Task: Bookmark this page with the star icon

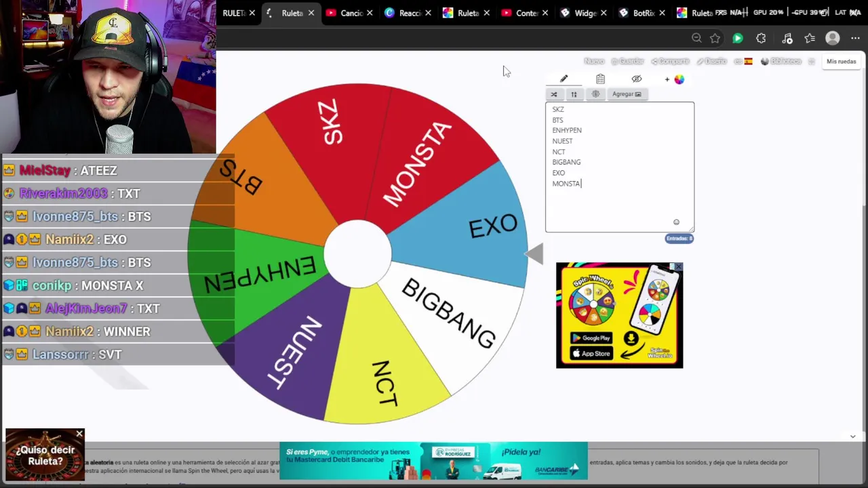Action: tap(715, 39)
